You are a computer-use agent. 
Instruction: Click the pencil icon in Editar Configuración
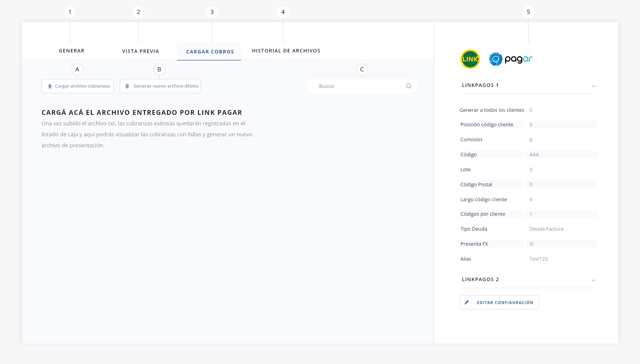466,303
